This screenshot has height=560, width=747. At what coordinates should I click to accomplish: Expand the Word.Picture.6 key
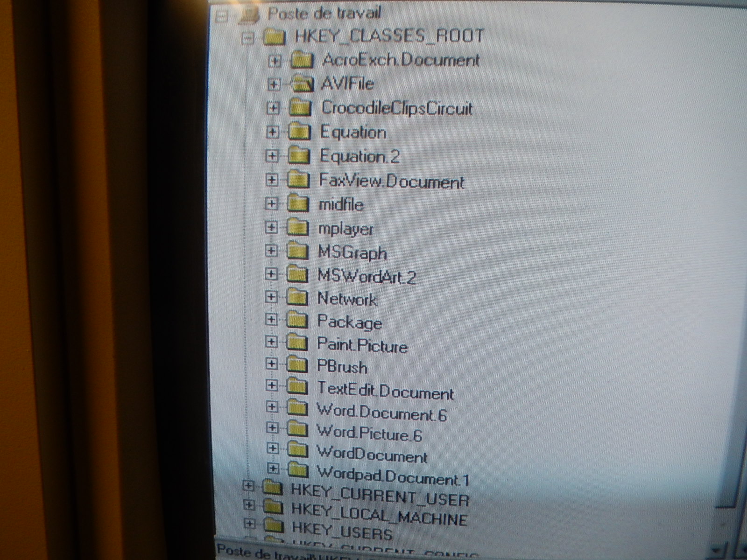(272, 428)
